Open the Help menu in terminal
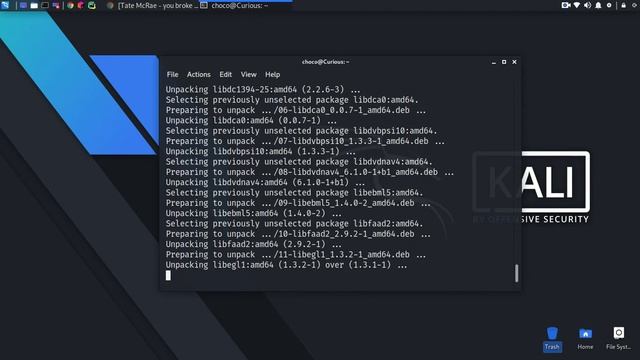 point(272,74)
